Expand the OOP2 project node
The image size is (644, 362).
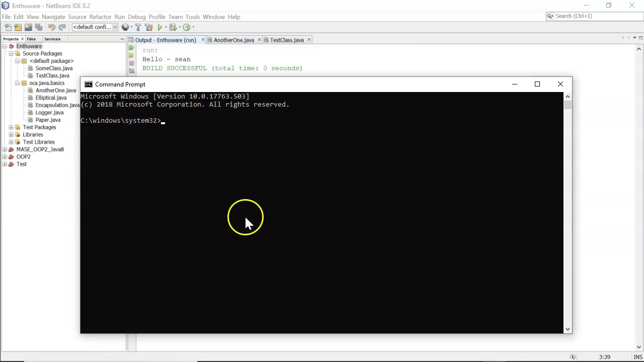[x=4, y=157]
